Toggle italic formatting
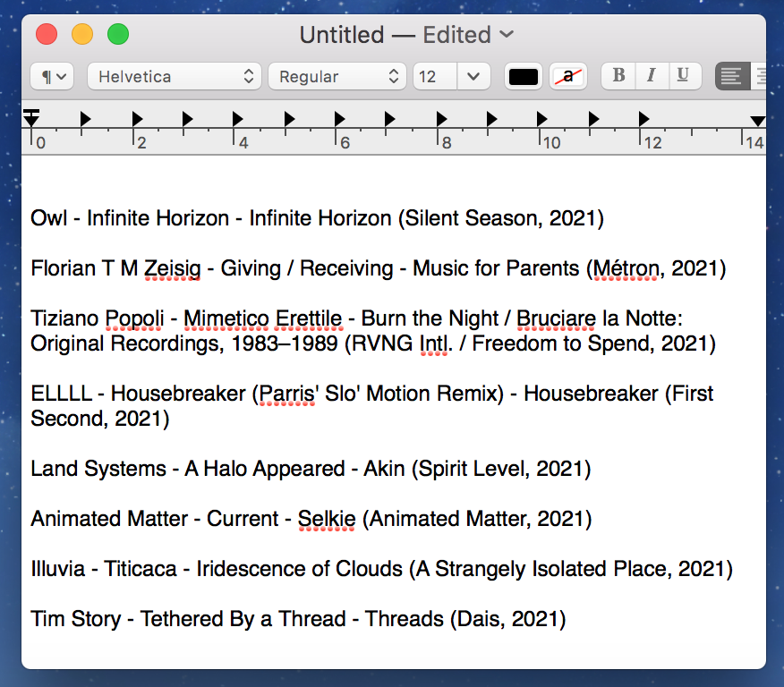The height and width of the screenshot is (687, 784). pos(651,75)
